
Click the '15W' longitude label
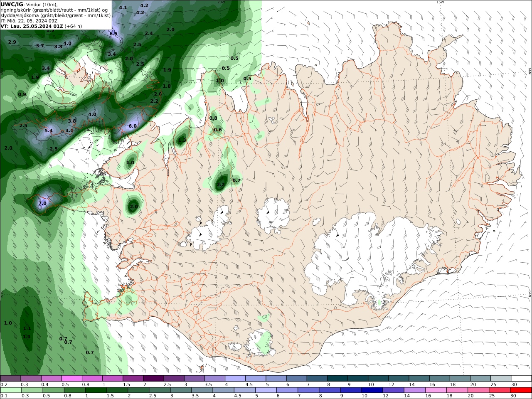pyautogui.click(x=440, y=2)
